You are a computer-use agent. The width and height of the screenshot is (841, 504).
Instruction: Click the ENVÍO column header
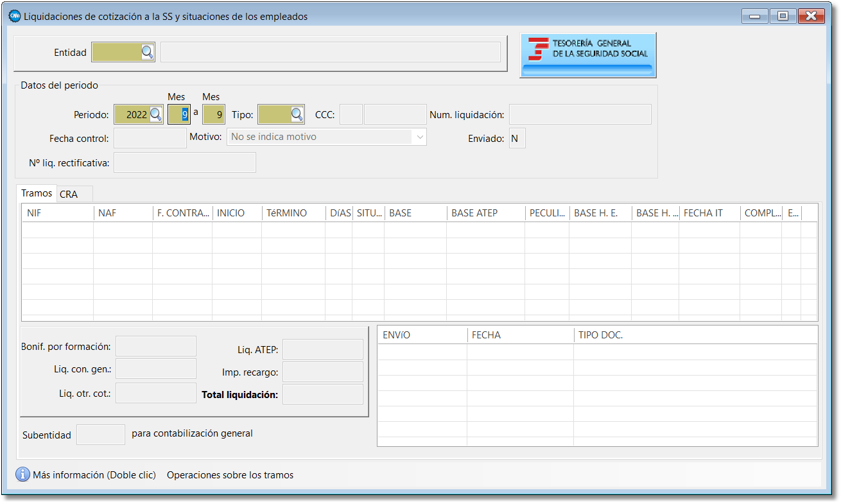pyautogui.click(x=422, y=335)
